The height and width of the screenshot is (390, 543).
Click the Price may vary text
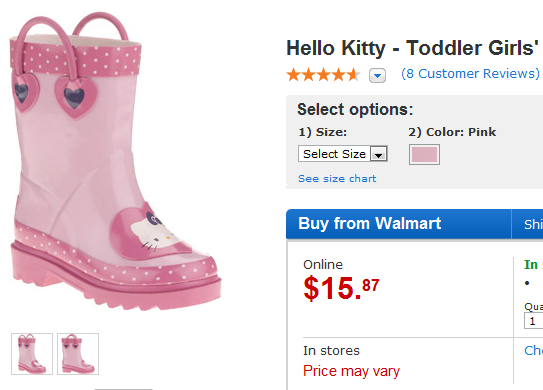point(351,371)
